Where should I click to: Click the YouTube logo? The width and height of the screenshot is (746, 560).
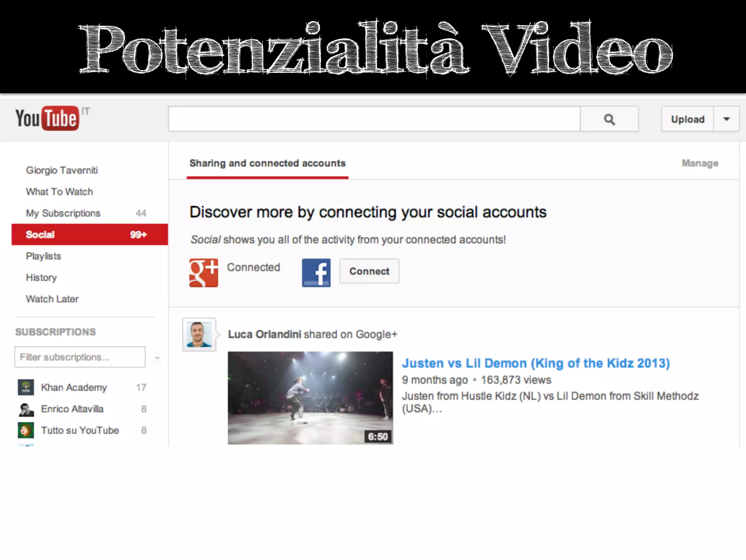tap(47, 118)
